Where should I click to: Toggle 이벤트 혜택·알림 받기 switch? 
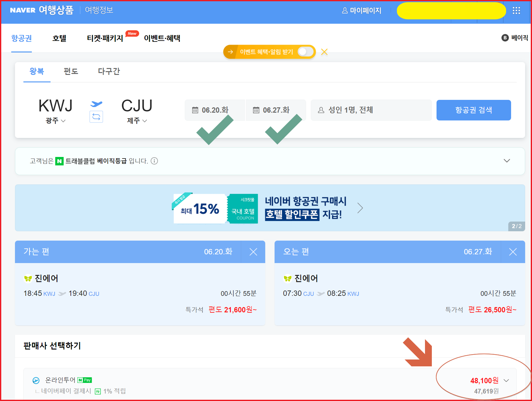tap(305, 52)
